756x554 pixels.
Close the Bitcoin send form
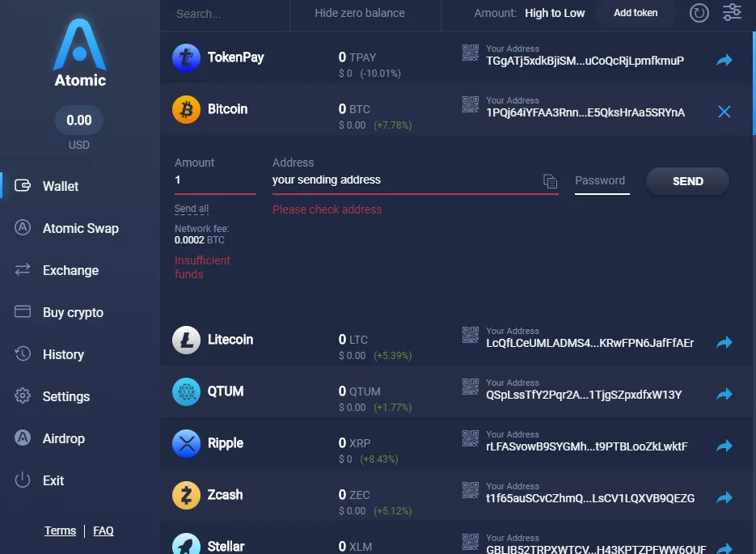click(724, 112)
